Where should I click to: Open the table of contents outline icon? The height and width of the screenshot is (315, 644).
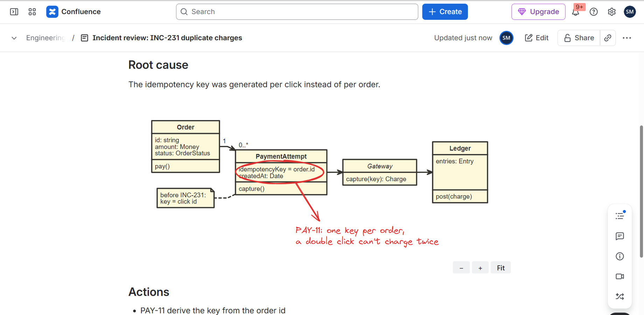[620, 216]
